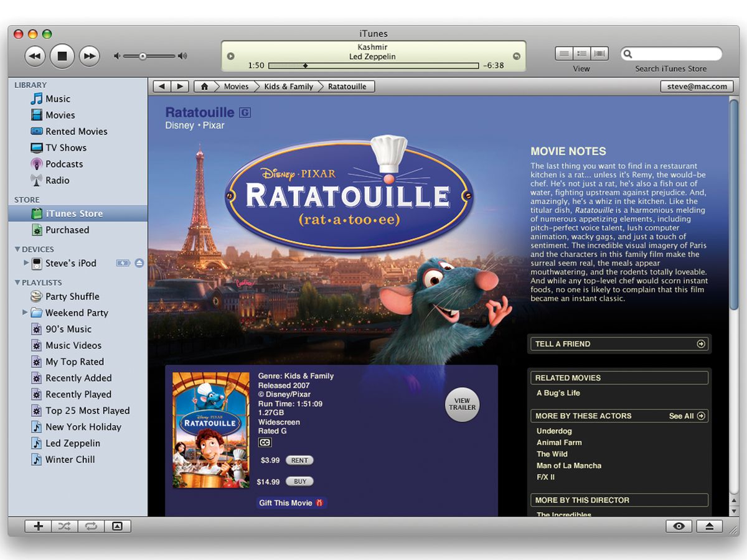Click the rewind playback button

point(35,57)
